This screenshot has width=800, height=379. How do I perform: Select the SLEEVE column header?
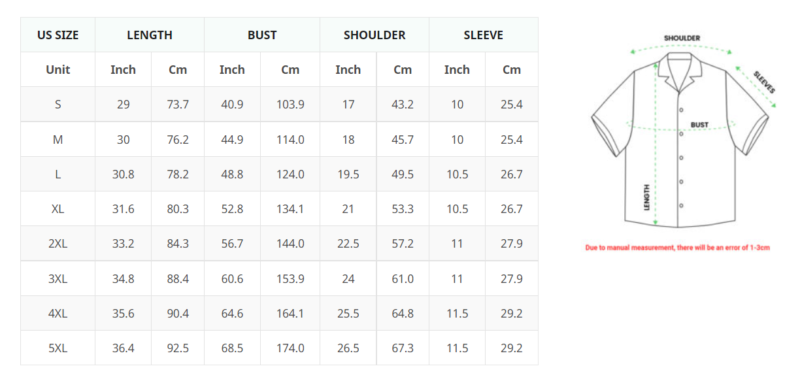click(x=484, y=35)
